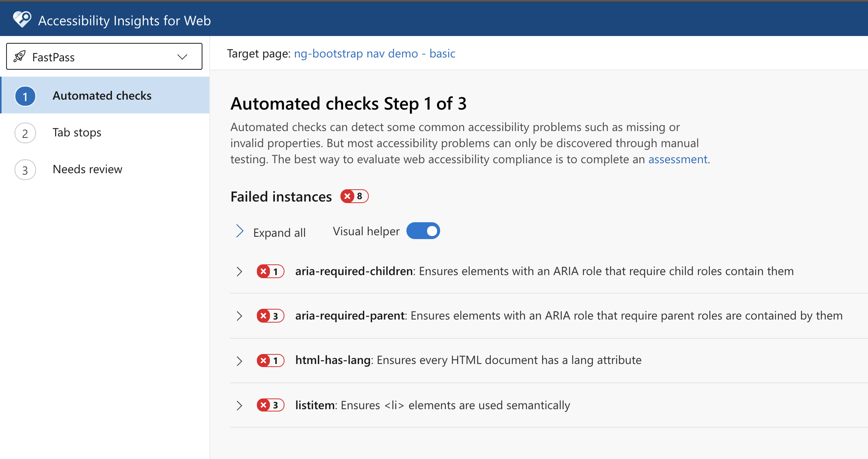The width and height of the screenshot is (868, 459).
Task: Click the step 3 circle next to Needs review
Action: [x=25, y=169]
